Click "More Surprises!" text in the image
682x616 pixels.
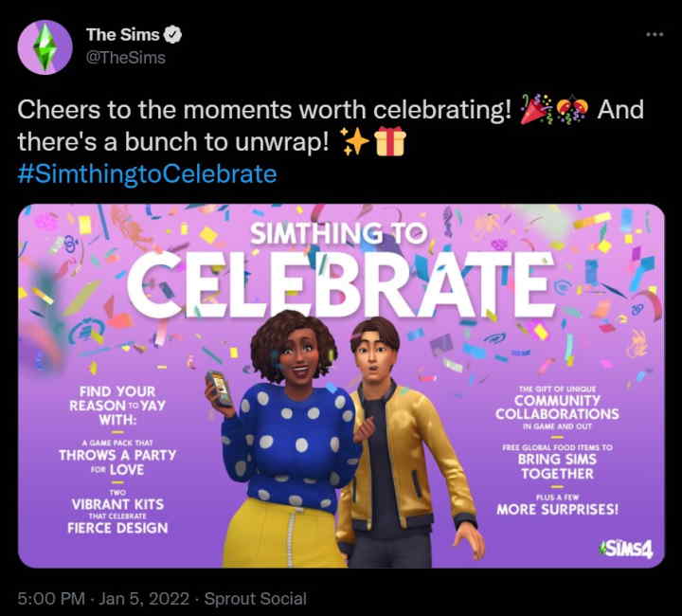[557, 509]
